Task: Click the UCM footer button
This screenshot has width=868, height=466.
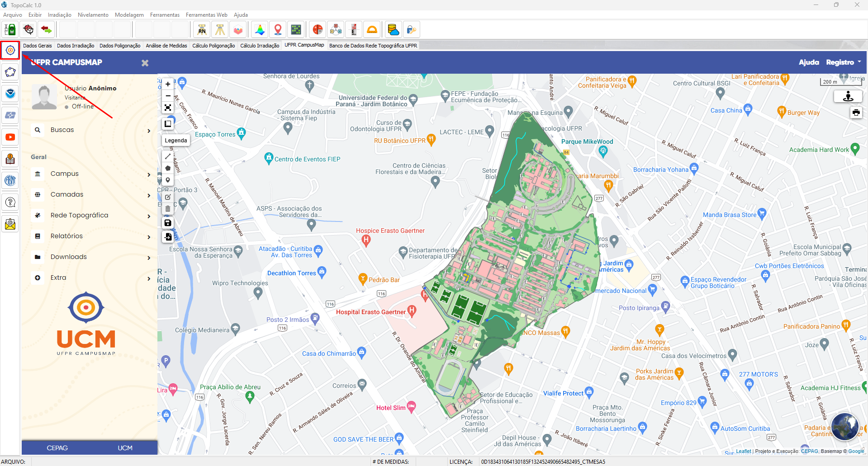Action: [x=125, y=448]
